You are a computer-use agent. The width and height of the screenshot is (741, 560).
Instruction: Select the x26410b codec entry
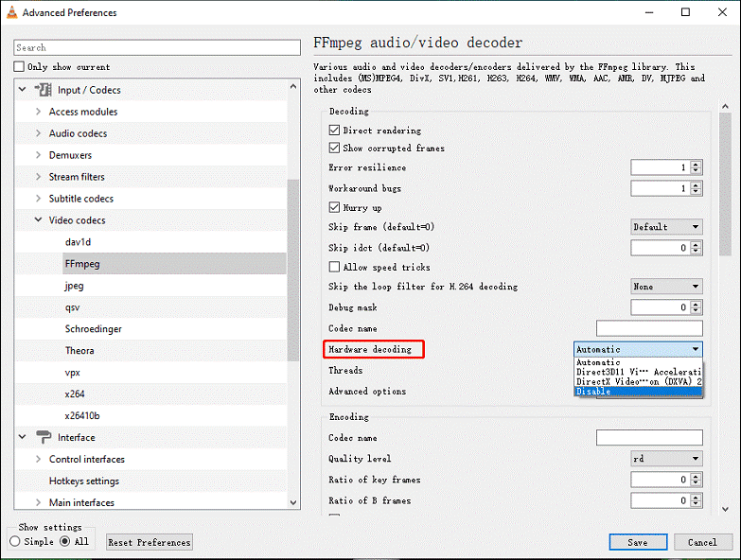pyautogui.click(x=82, y=415)
